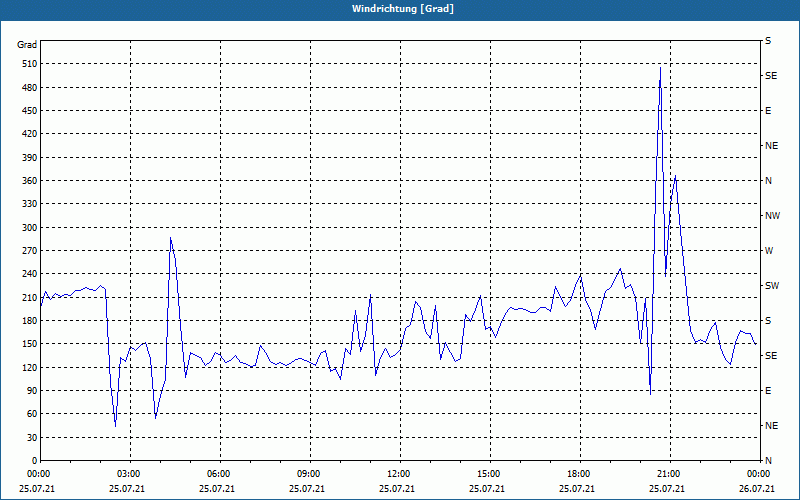
Task: Click the y-axis value 180
Action: click(30, 321)
